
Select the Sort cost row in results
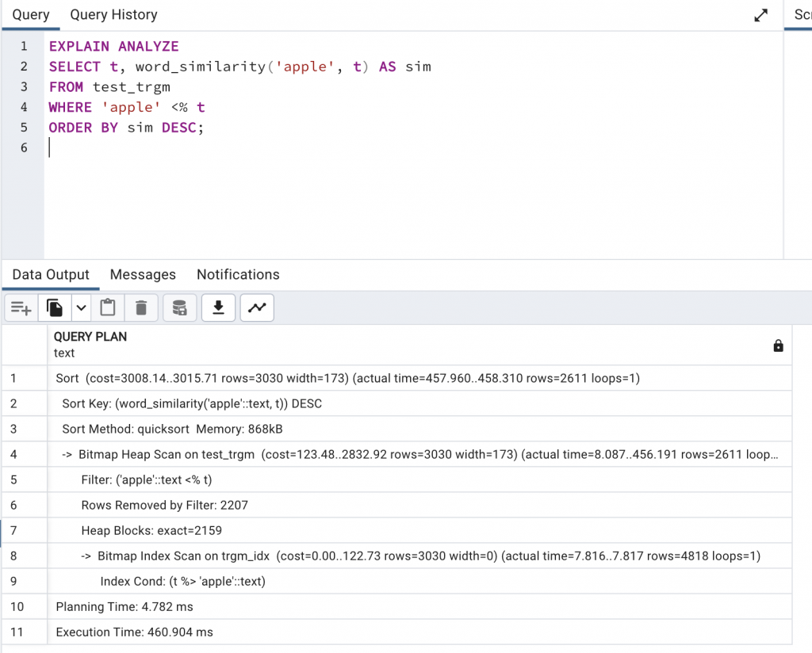coord(419,378)
